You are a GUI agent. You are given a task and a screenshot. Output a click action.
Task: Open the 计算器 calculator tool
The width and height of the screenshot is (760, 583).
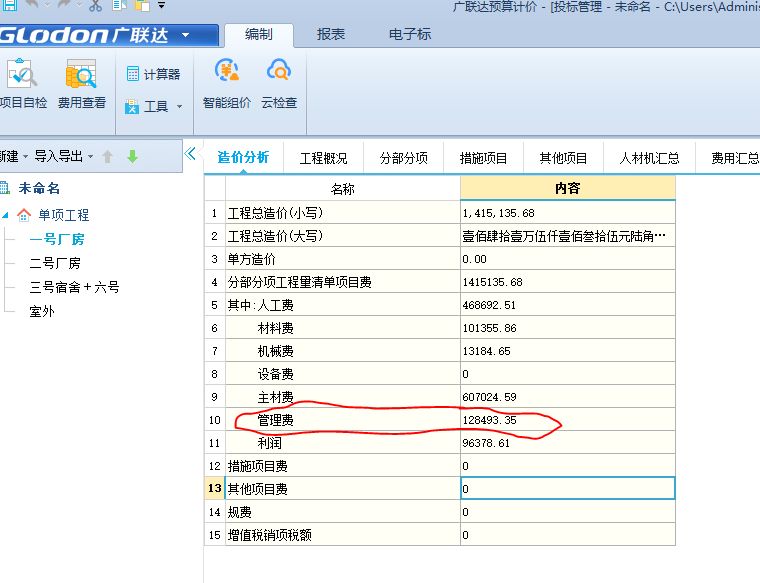pyautogui.click(x=153, y=74)
